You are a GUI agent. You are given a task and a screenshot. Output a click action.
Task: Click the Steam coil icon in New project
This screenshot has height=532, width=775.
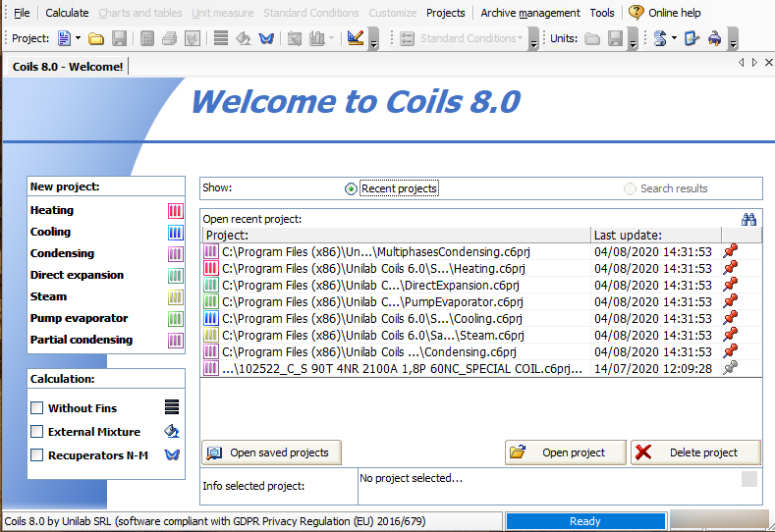click(x=176, y=297)
